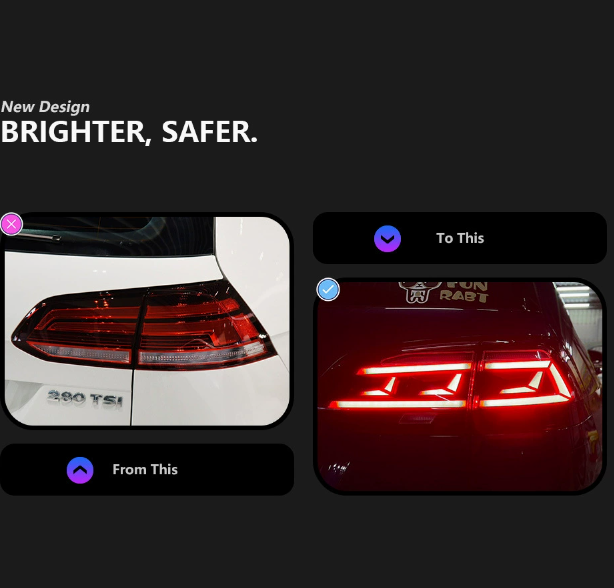The image size is (614, 588).
Task: Click the inner glowing LED segment on the tailgate
Action: (x=401, y=386)
